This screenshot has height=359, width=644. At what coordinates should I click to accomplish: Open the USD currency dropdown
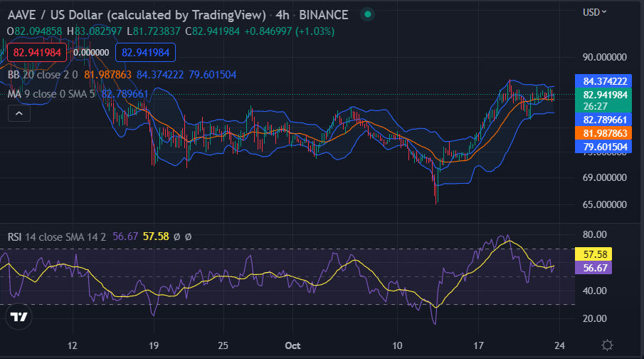(594, 12)
